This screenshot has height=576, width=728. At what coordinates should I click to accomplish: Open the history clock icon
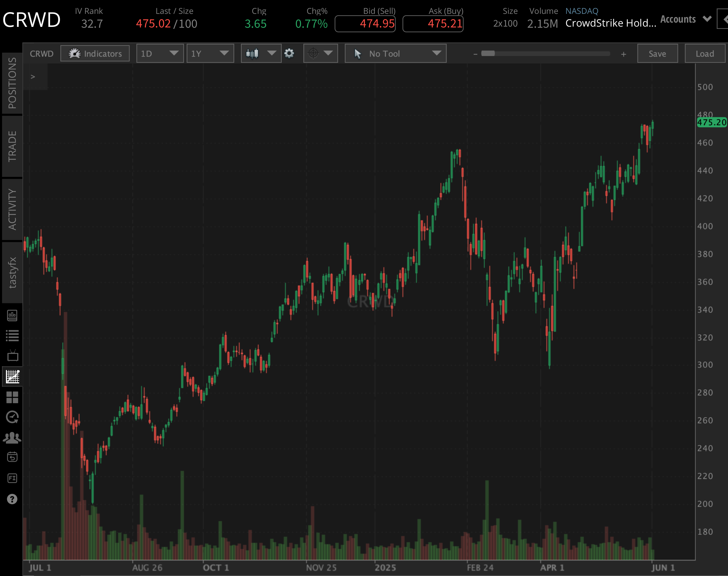[x=12, y=417]
